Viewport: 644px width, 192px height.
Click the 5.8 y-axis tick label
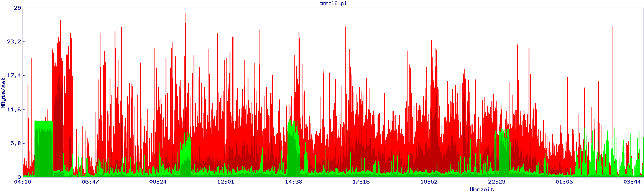point(16,143)
